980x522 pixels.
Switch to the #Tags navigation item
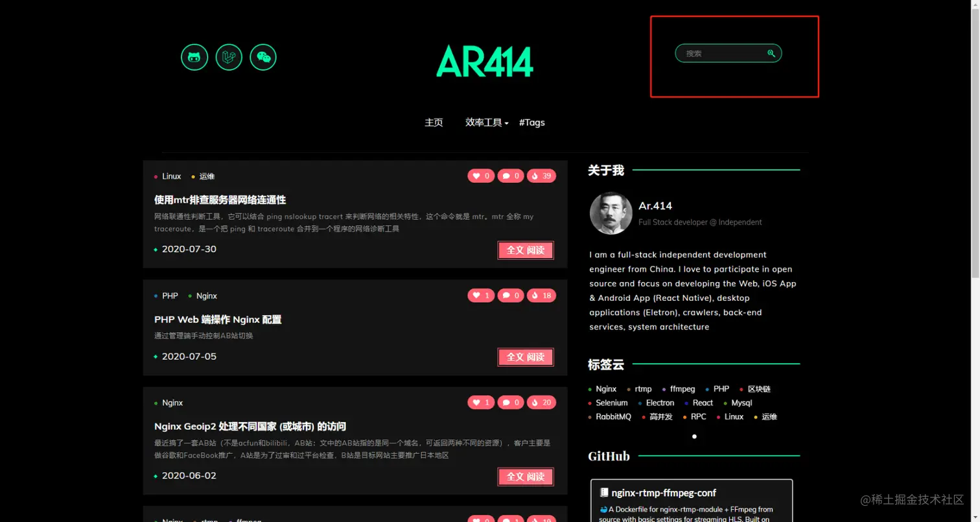(531, 122)
